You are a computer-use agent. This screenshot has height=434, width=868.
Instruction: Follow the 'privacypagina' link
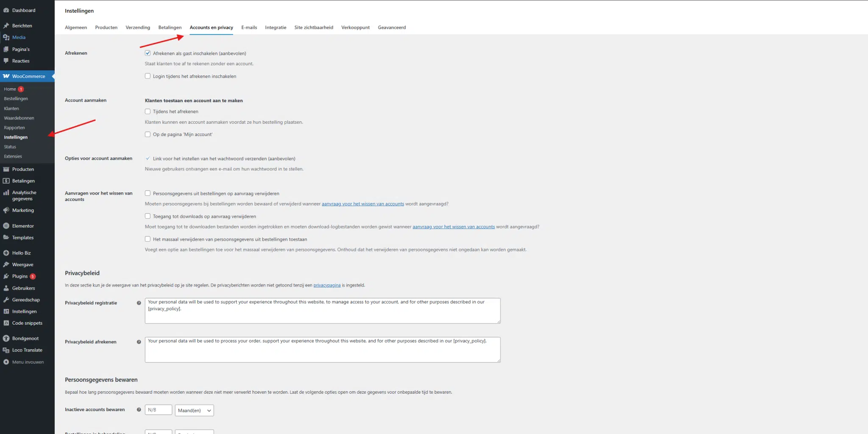(327, 285)
